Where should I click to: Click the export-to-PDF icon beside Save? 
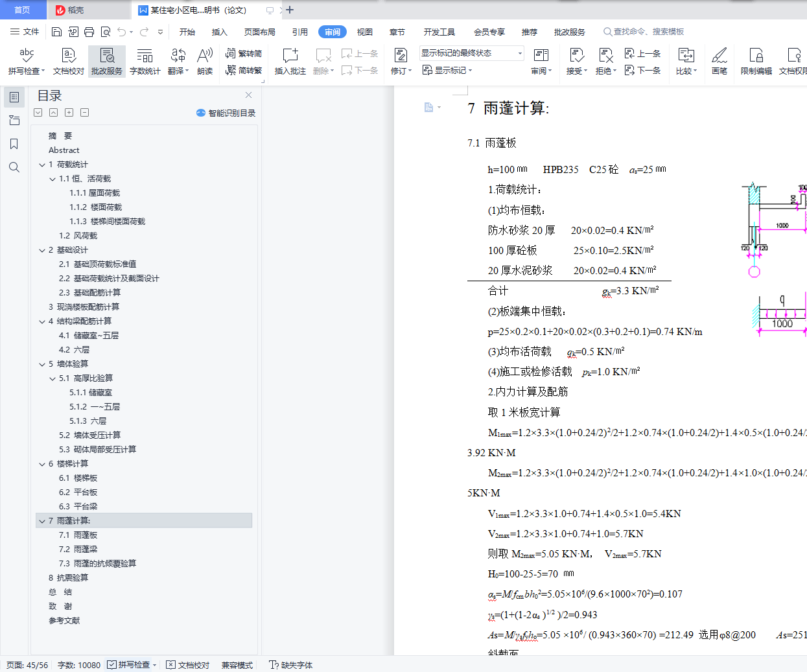click(x=73, y=32)
